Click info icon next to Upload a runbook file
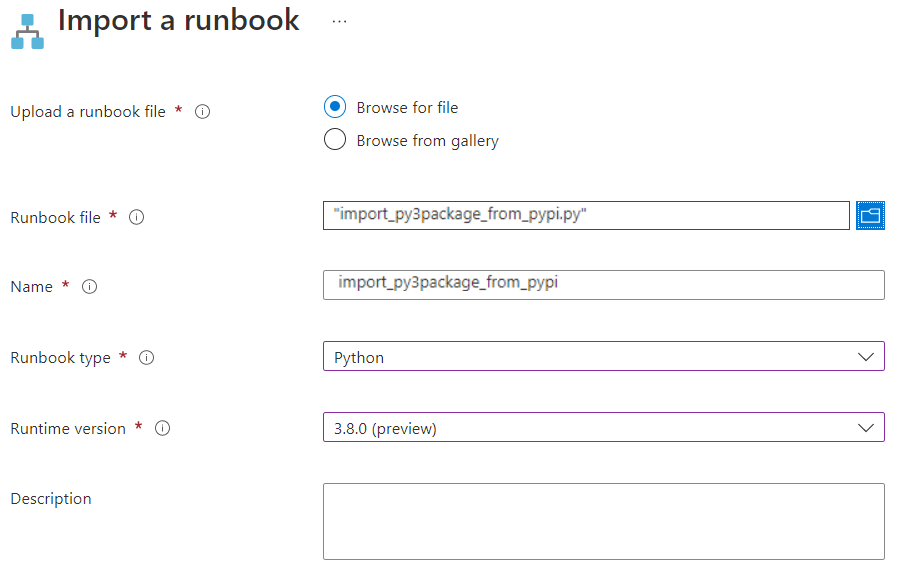905x567 pixels. [202, 112]
